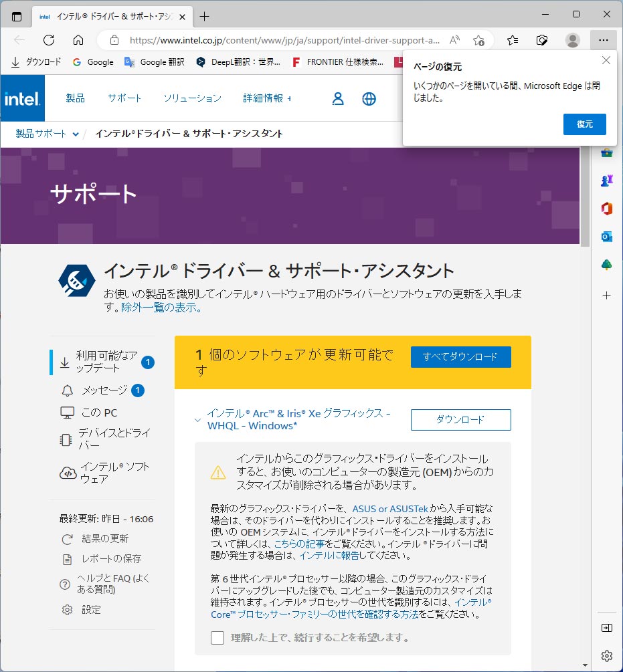Open sidebar settings gear icon

coord(607,656)
